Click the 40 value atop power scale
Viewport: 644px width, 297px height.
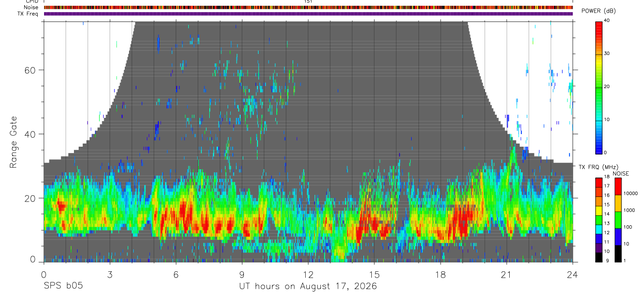(607, 20)
